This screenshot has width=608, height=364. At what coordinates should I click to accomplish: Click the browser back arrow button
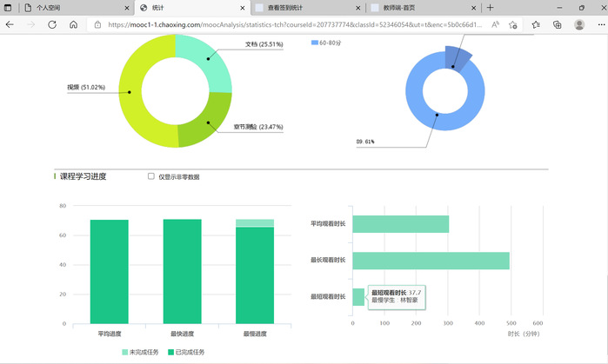(x=10, y=25)
